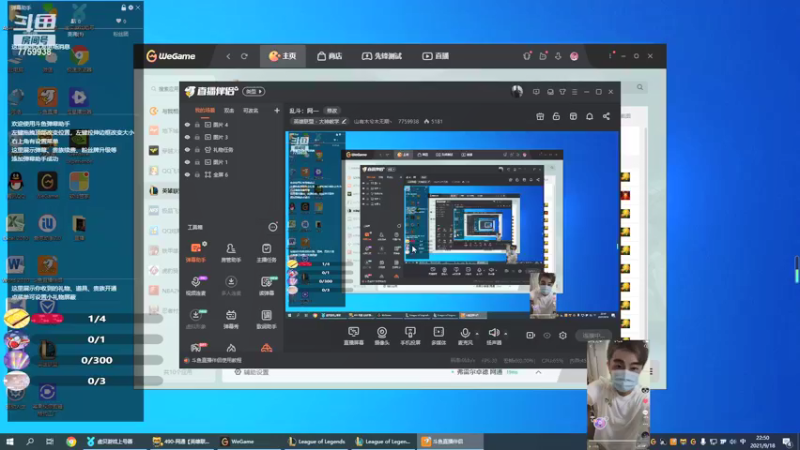The height and width of the screenshot is (450, 800).
Task: Open the WeGame more options menu
Action: coord(610,56)
